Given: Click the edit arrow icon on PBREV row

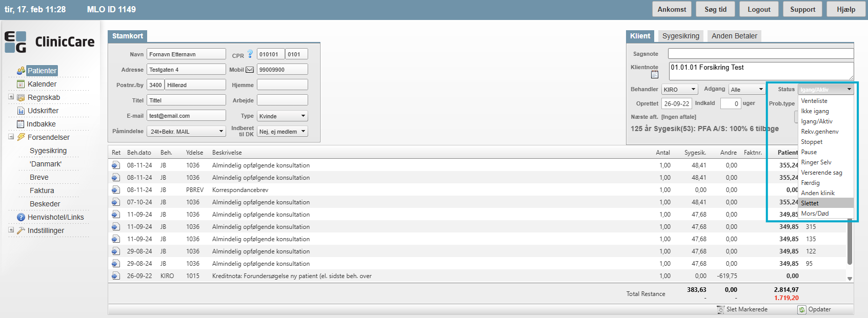Looking at the screenshot, I should click(x=116, y=190).
